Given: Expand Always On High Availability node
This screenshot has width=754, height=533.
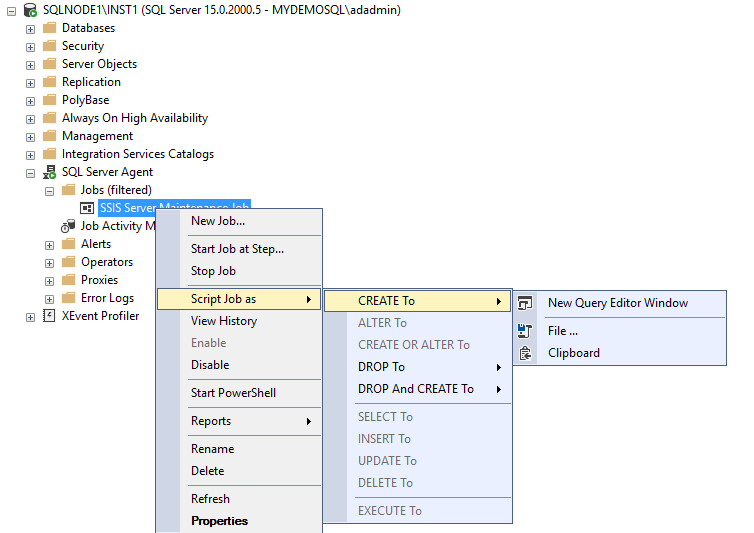Looking at the screenshot, I should coord(30,119).
